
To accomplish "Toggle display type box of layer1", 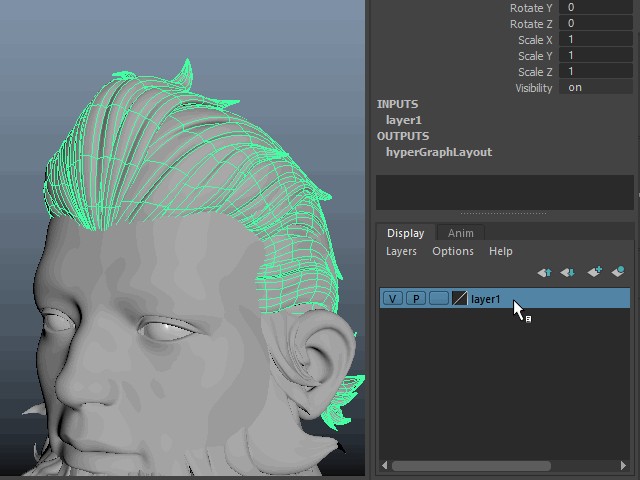I will pos(438,299).
